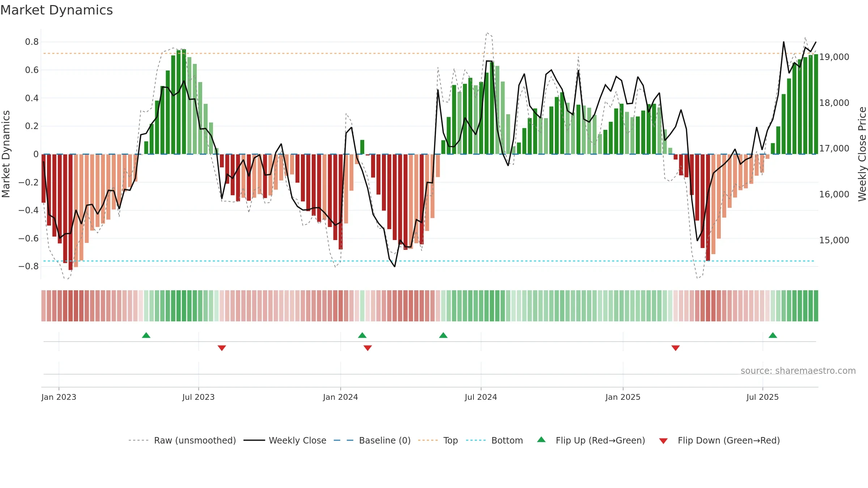Click the Market Dynamics y-axis title
Viewport: 868px width, 488px height.
(6, 154)
